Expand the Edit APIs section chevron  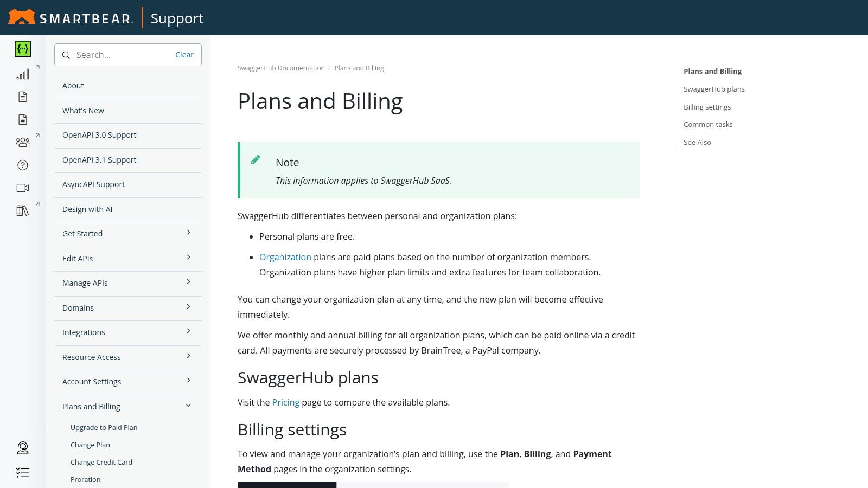[x=188, y=258]
